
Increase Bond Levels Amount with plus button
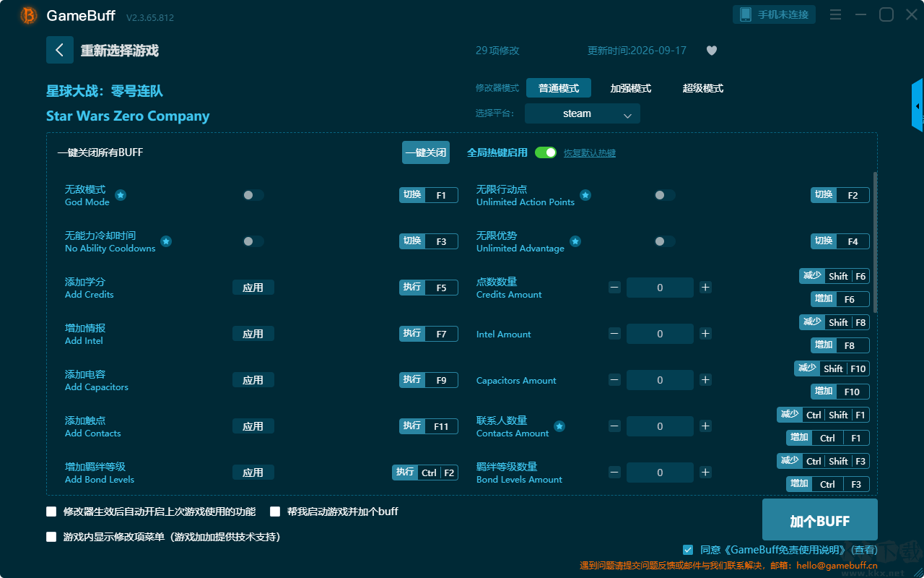[x=705, y=473]
